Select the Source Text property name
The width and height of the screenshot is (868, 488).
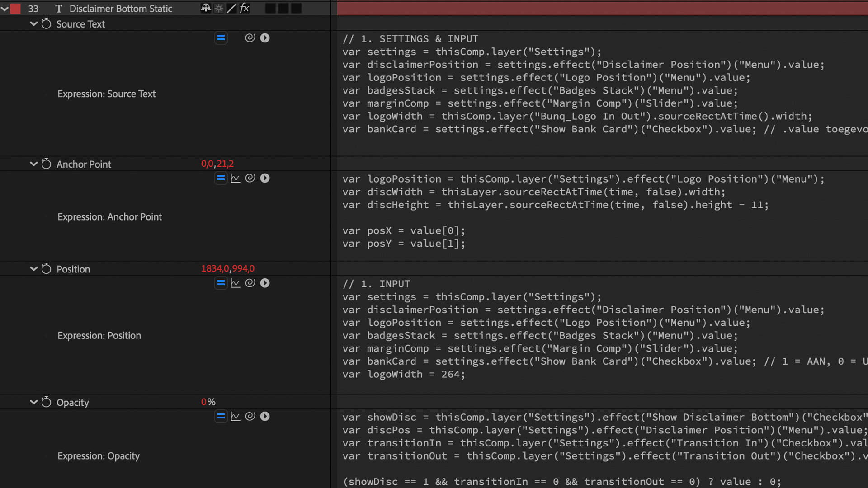pyautogui.click(x=80, y=24)
